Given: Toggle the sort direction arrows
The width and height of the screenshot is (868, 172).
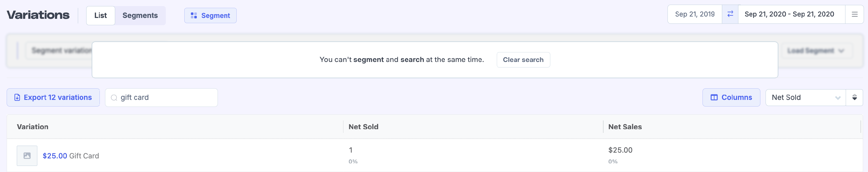Looking at the screenshot, I should click(854, 98).
